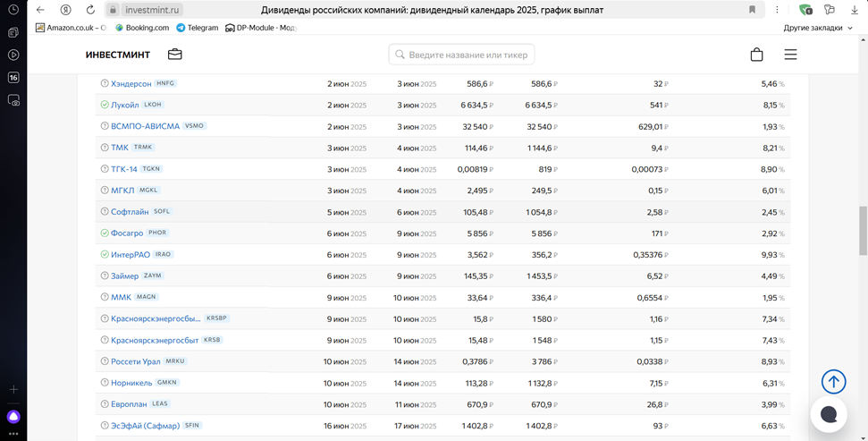Select ИнтерРАО yield 9,93 %
Viewport: 868px width, 441px height.
pos(773,255)
